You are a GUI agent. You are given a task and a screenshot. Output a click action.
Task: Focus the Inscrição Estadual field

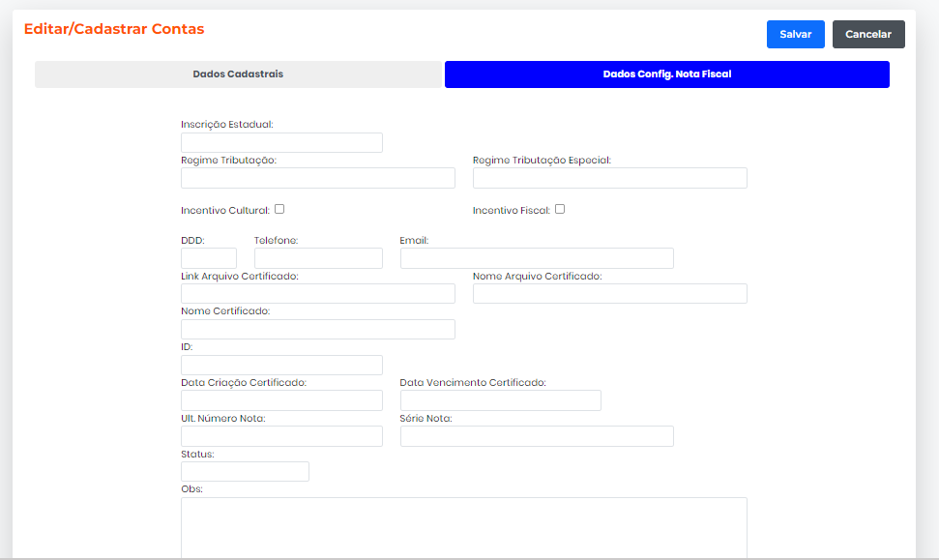281,143
